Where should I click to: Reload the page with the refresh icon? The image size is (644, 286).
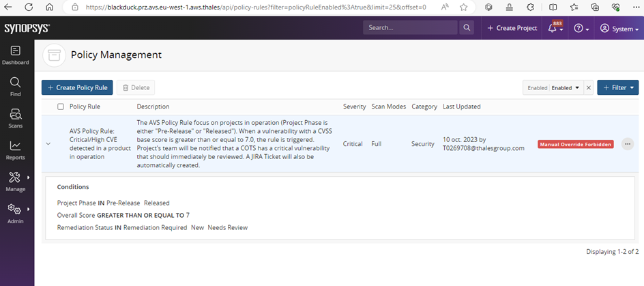pyautogui.click(x=29, y=7)
